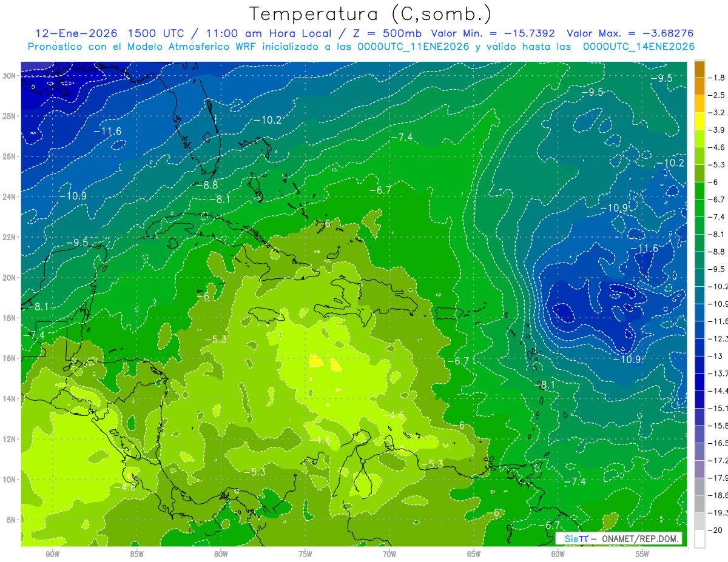Click the '90W' longitude axis label
Screen dimensions: 728x562
click(x=52, y=554)
